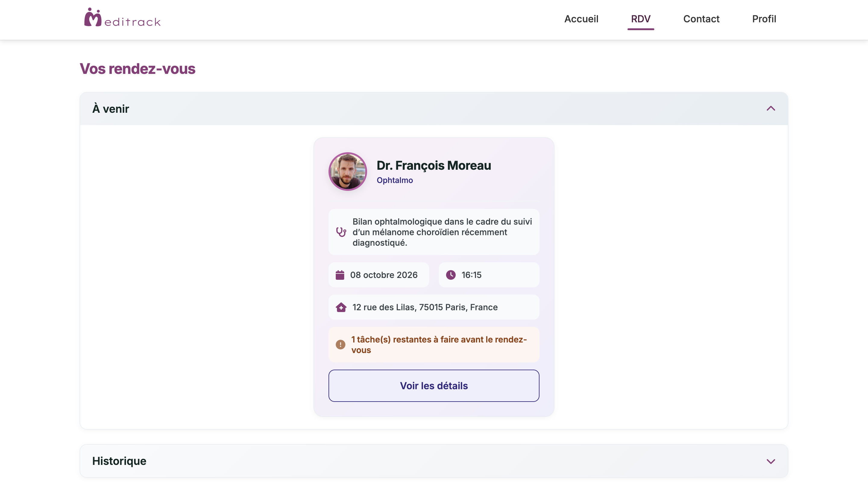Click the Historique section title
Screen dimensions: 868x489
click(x=119, y=461)
